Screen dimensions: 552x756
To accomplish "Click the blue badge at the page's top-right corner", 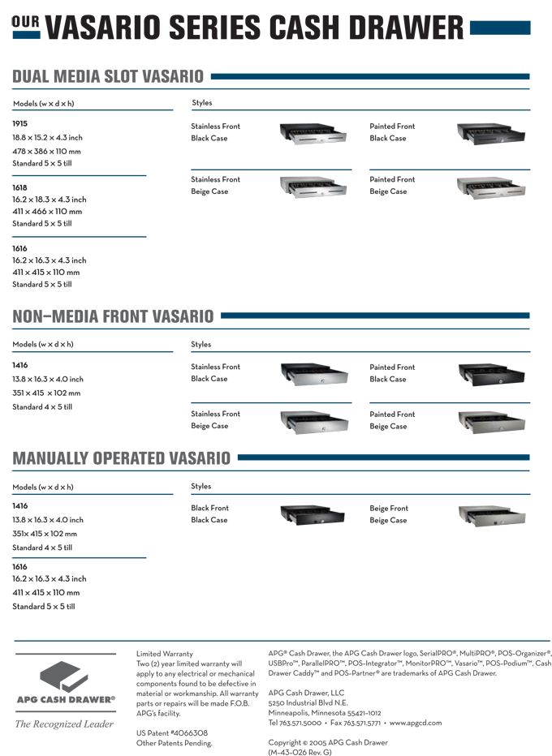I will tap(485, 36).
